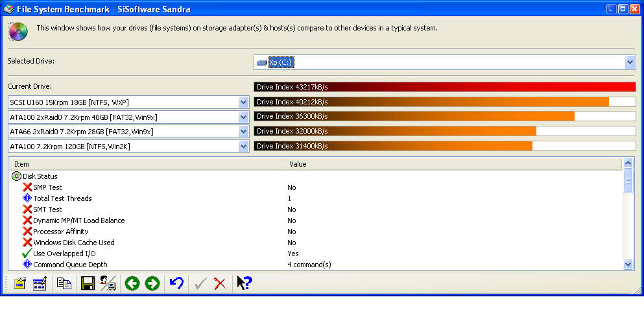Click the rainbow disc icon in header

click(x=18, y=32)
